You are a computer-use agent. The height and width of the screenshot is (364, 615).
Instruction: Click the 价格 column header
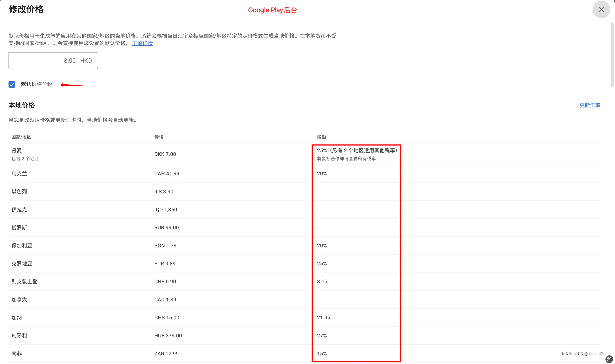(159, 137)
